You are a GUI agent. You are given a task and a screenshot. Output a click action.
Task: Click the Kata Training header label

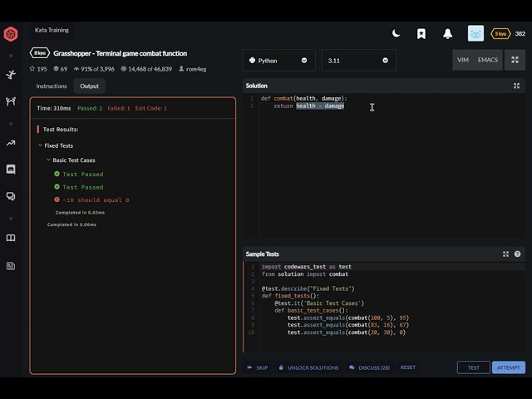[x=52, y=30]
